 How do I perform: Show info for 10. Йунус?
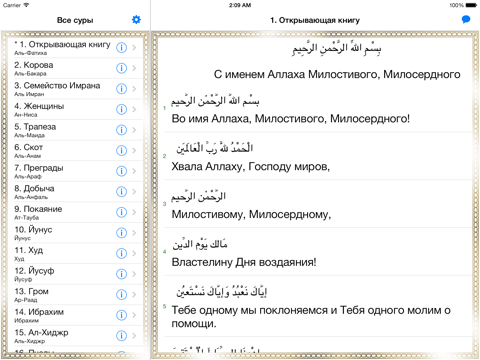121,233
